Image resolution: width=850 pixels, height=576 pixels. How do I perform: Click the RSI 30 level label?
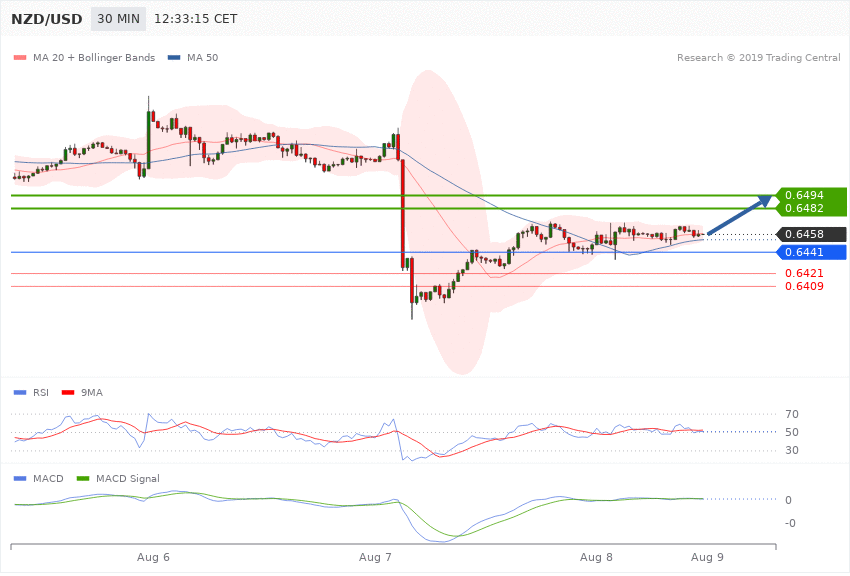[792, 450]
